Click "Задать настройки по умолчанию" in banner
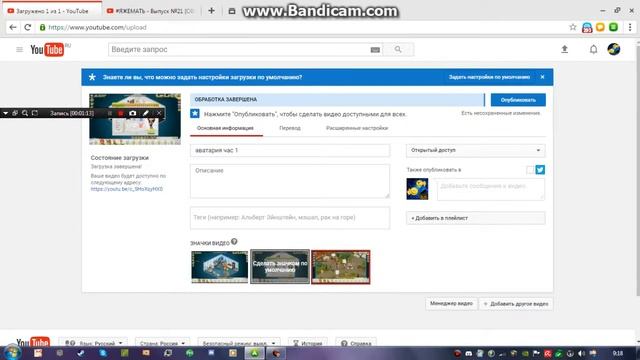Viewport: 640px width, 360px height. coord(489,77)
